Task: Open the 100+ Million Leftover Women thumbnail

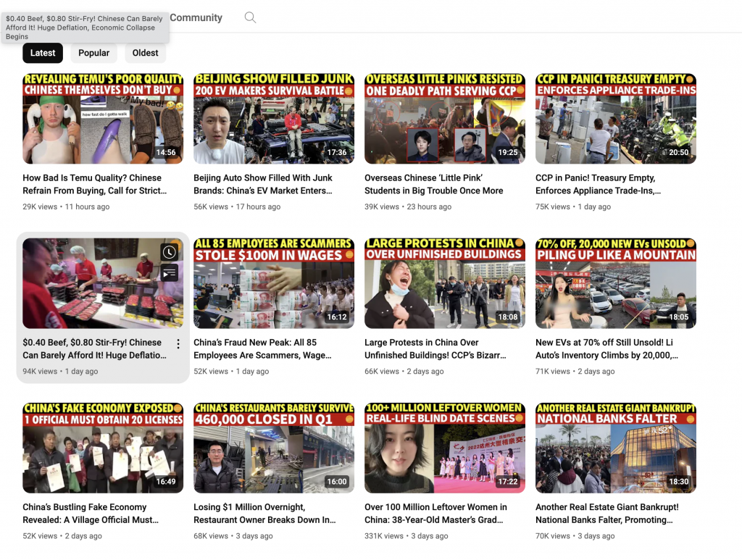Action: [x=445, y=448]
